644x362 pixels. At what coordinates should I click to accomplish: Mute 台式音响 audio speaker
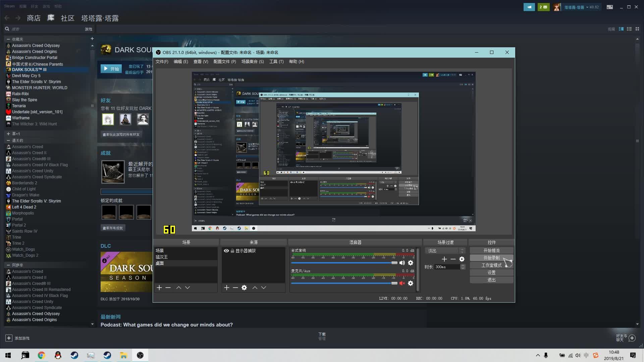pos(402,263)
